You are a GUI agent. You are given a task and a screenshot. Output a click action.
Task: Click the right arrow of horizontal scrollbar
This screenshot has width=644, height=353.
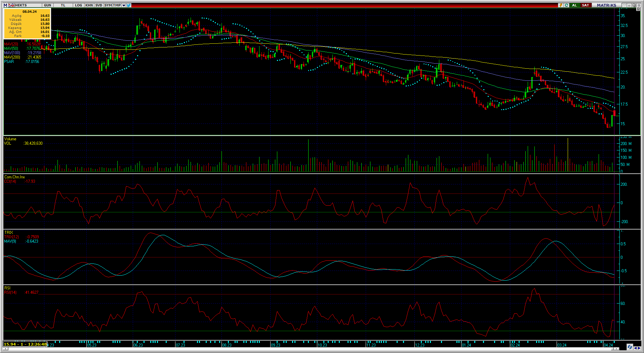click(x=616, y=349)
